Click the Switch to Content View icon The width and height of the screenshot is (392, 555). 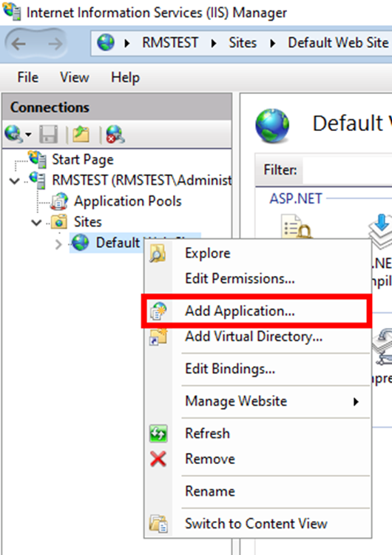[x=158, y=524]
